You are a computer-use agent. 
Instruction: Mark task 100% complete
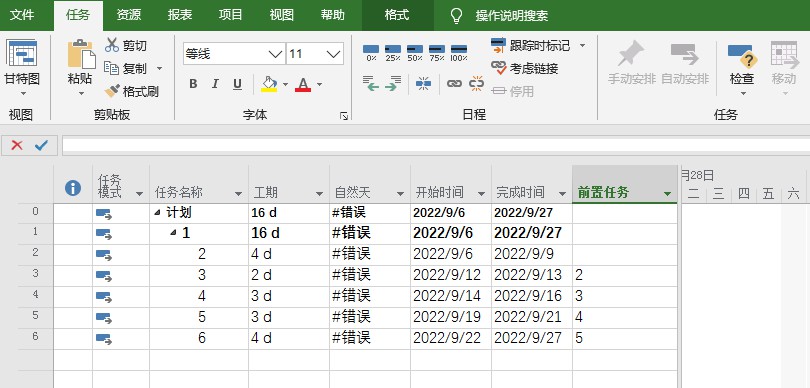tap(459, 53)
